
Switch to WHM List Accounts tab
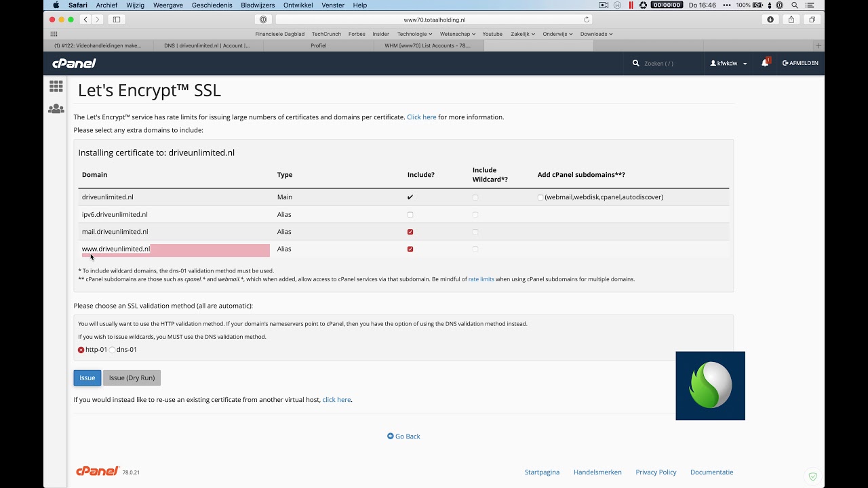428,45
